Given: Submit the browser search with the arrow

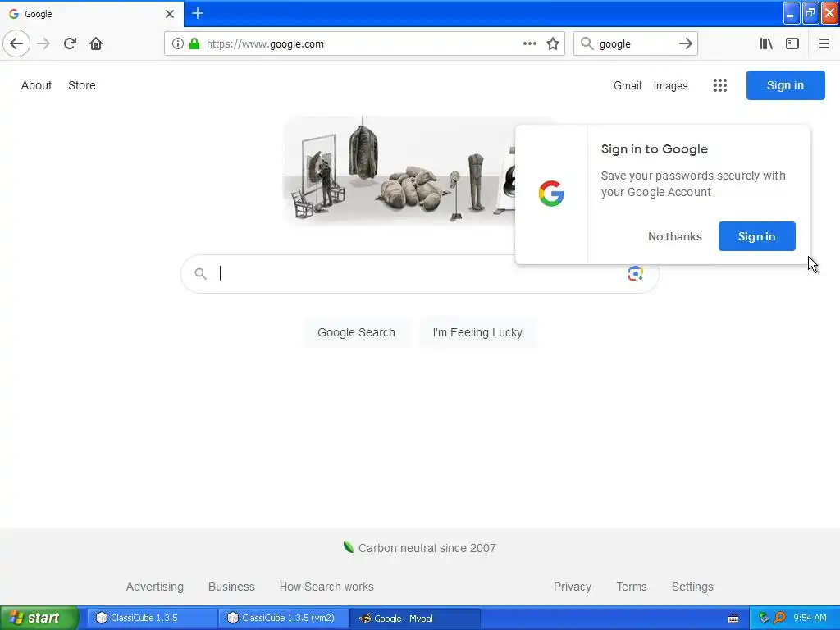Looking at the screenshot, I should [685, 43].
